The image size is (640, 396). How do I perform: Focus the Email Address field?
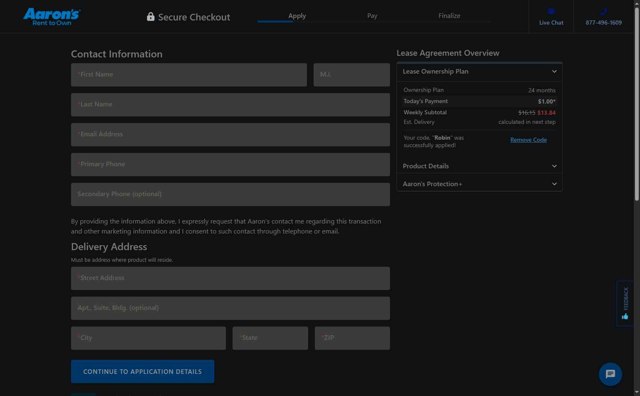[230, 135]
